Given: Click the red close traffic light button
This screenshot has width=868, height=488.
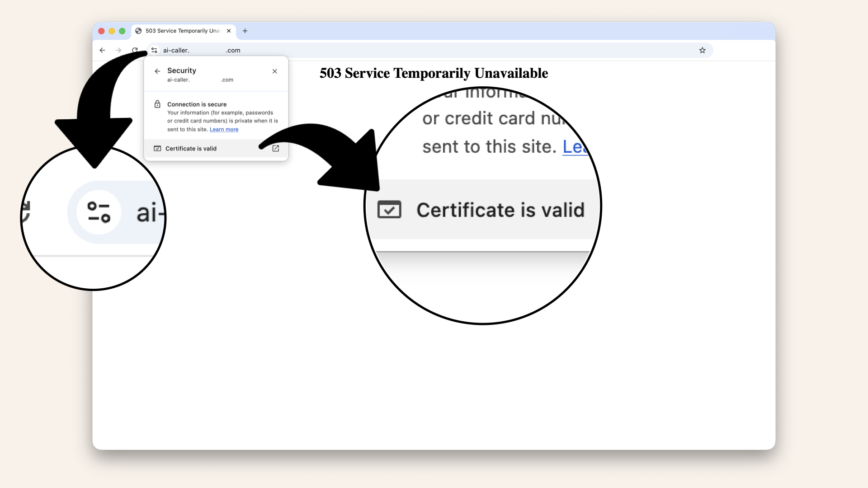Looking at the screenshot, I should coord(101,31).
